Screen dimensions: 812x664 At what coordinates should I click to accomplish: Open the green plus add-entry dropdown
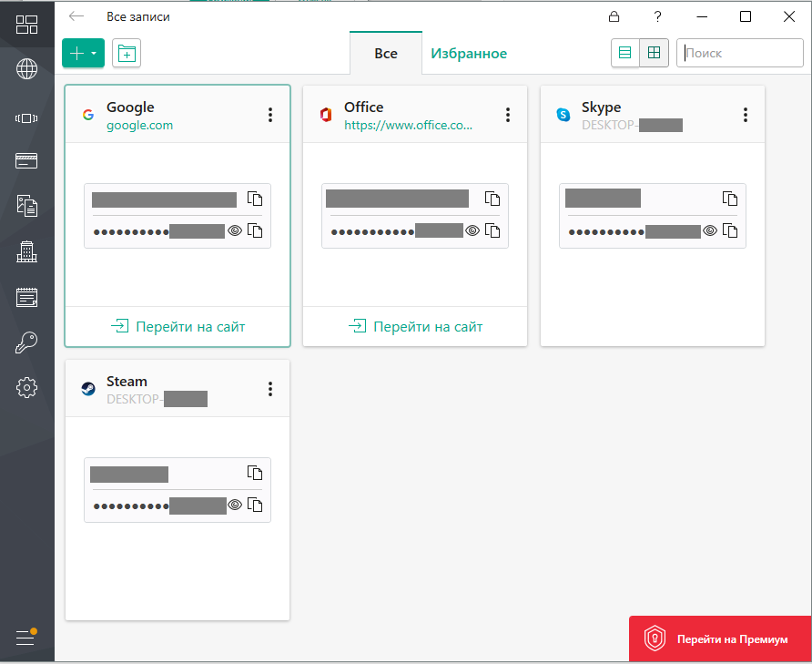coord(84,53)
